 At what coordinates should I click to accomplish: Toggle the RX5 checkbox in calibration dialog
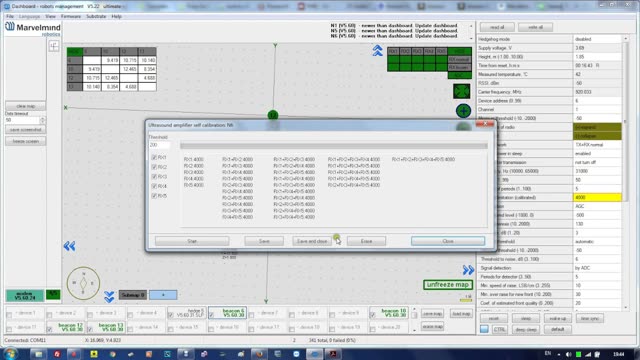[x=154, y=196]
